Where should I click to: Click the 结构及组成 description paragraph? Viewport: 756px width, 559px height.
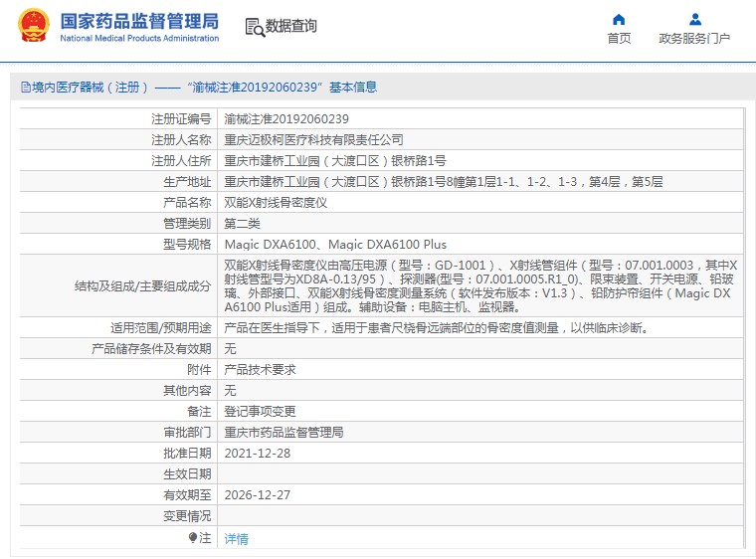coord(480,286)
